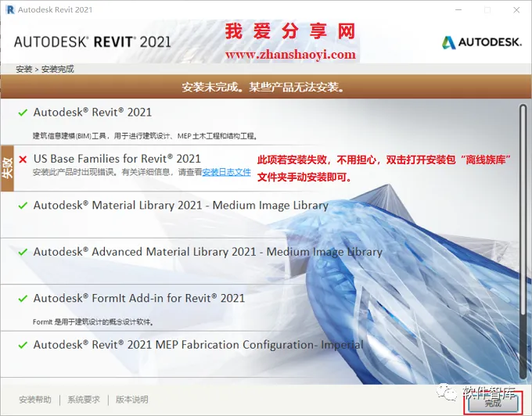Select Advanced Material Library 2021 row text
The image size is (532, 416).
click(207, 252)
